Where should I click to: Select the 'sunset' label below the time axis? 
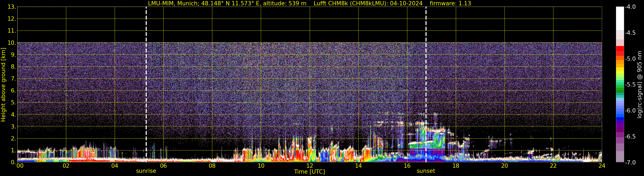point(426,171)
